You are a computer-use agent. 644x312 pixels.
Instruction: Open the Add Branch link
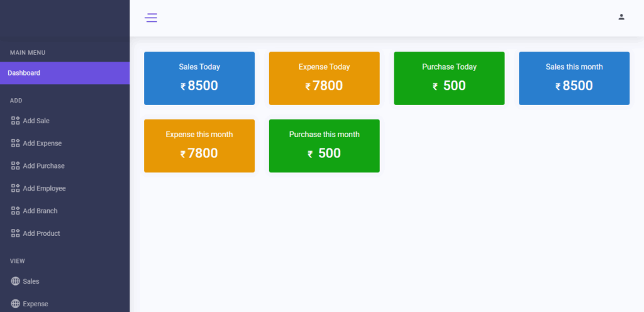point(41,211)
